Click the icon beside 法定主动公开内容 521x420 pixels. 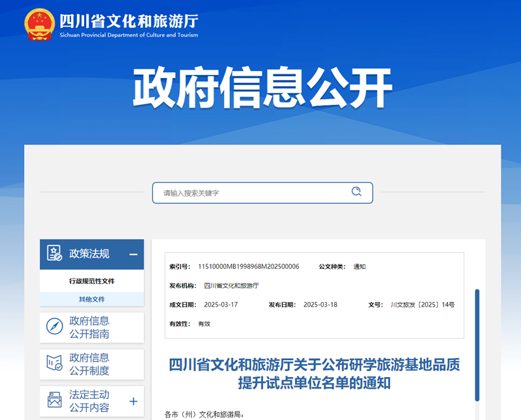pos(55,401)
